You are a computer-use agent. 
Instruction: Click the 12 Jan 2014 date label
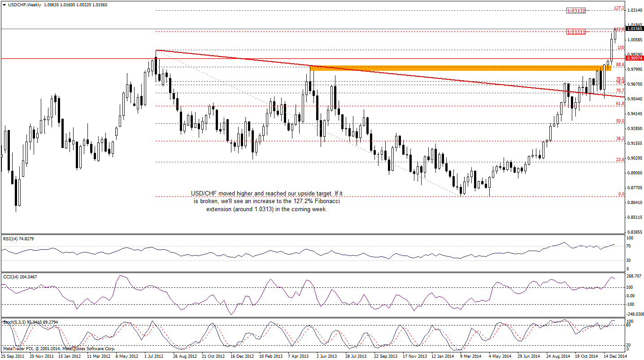pyautogui.click(x=443, y=356)
